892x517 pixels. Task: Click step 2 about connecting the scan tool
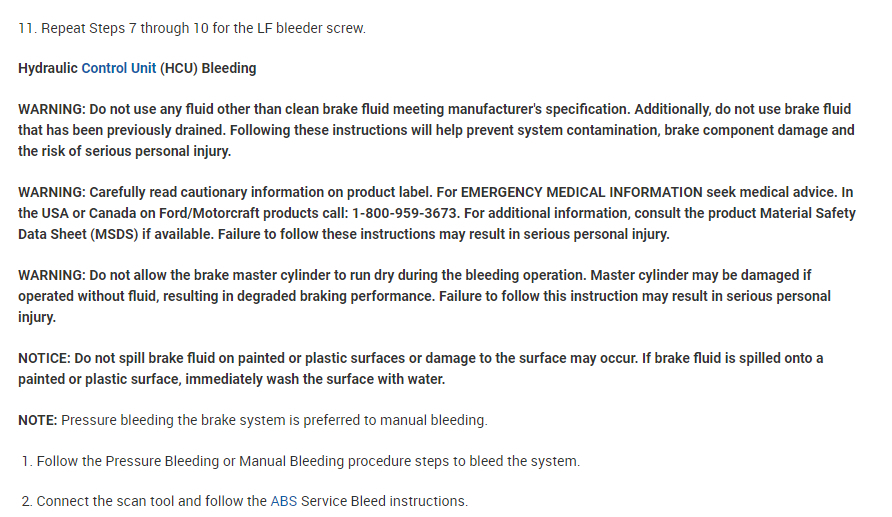251,501
